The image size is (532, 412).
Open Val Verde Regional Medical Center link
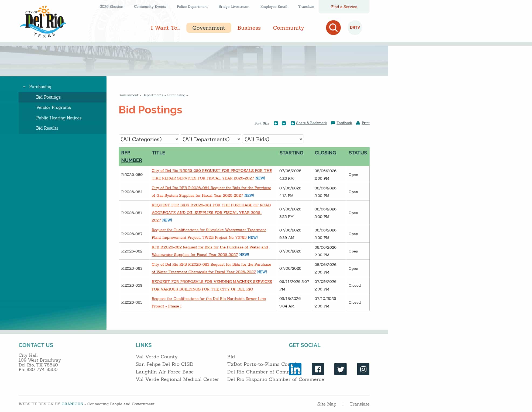pyautogui.click(x=177, y=379)
